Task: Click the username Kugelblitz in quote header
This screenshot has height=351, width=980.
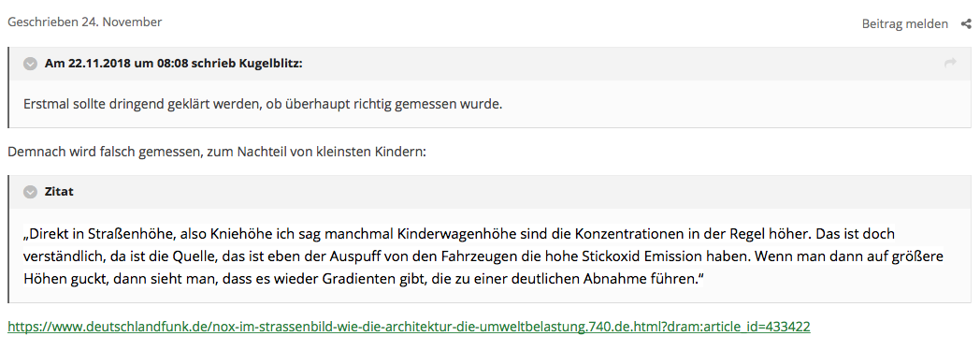Action: pyautogui.click(x=270, y=64)
